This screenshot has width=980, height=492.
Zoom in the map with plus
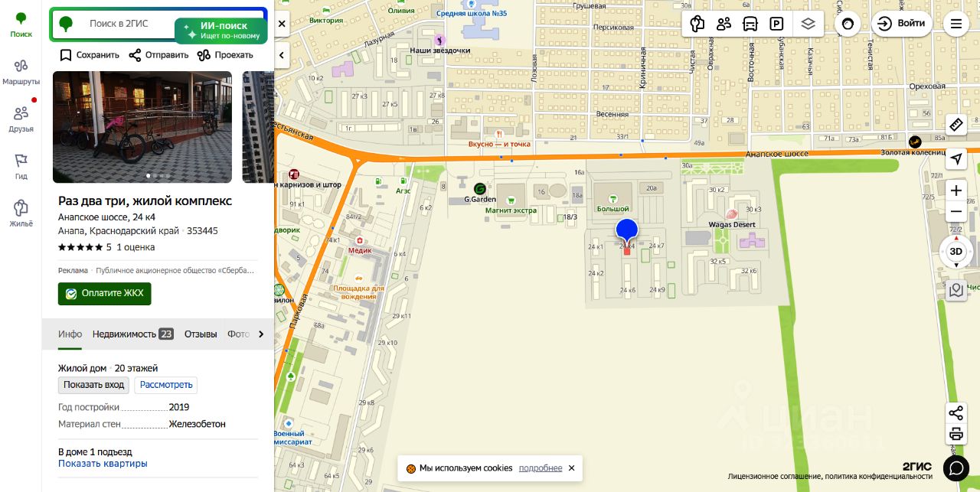pyautogui.click(x=955, y=191)
